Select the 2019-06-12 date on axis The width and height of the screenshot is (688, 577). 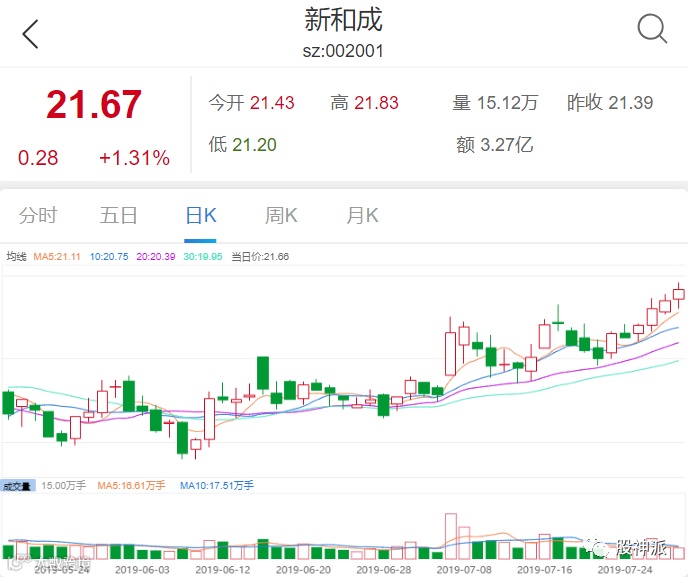click(x=223, y=570)
